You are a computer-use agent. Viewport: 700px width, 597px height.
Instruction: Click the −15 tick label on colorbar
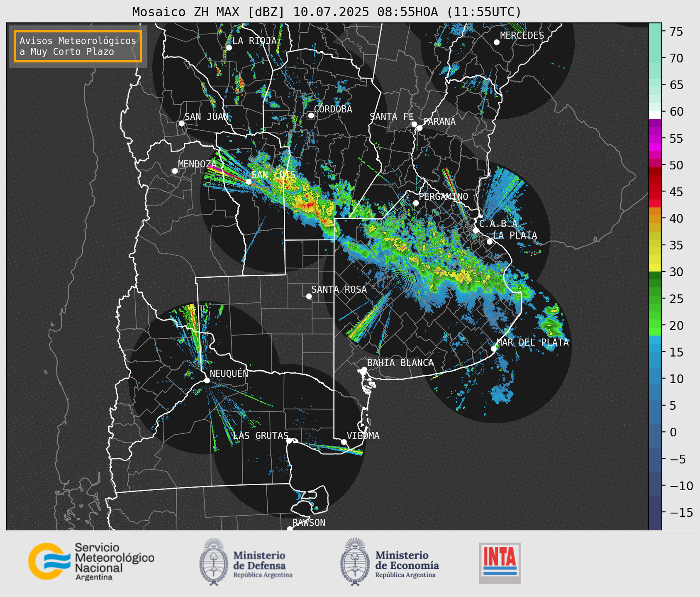681,513
